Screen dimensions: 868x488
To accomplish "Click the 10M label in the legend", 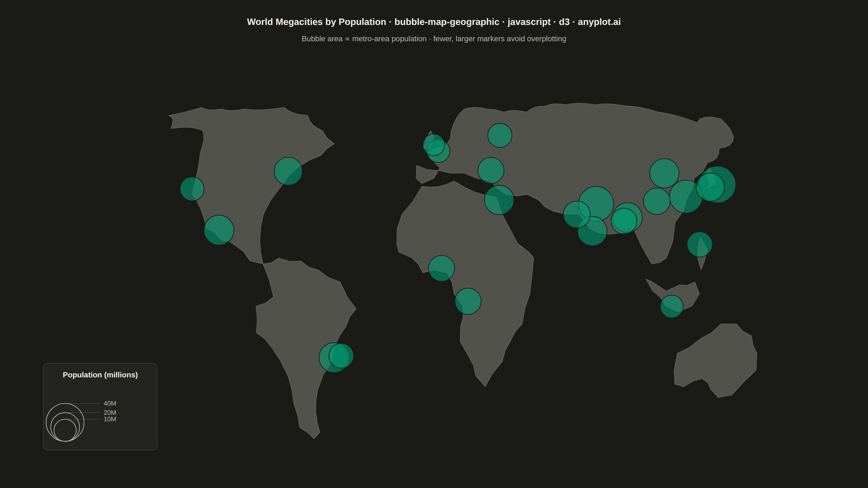I will click(x=110, y=419).
